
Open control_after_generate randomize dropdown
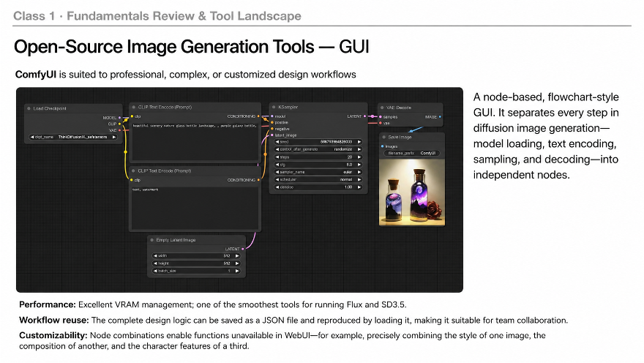(318, 149)
